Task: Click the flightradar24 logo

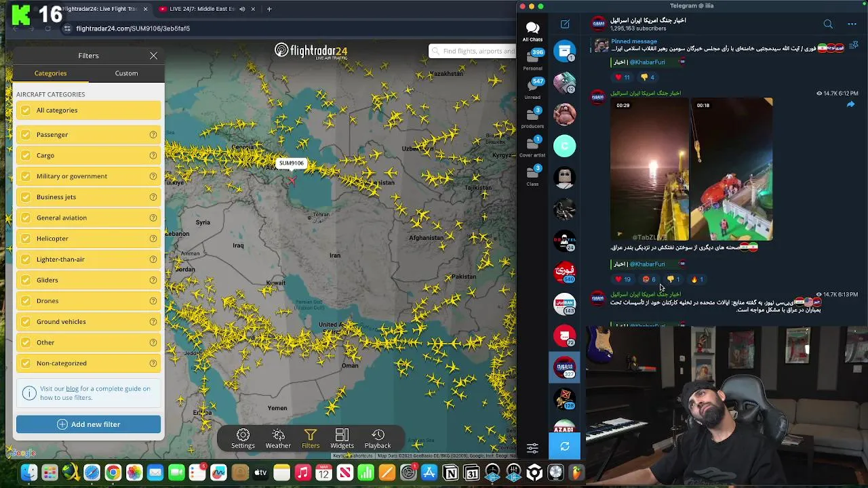Action: click(311, 51)
